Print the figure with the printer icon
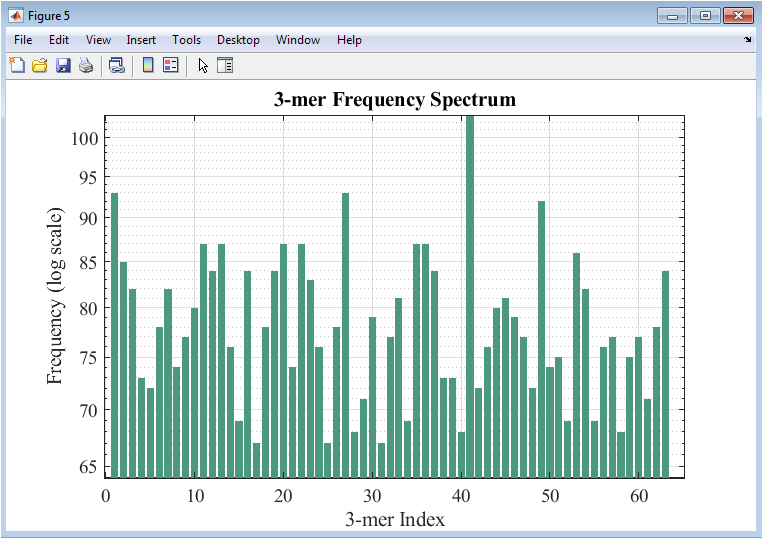The width and height of the screenshot is (763, 539). point(86,66)
